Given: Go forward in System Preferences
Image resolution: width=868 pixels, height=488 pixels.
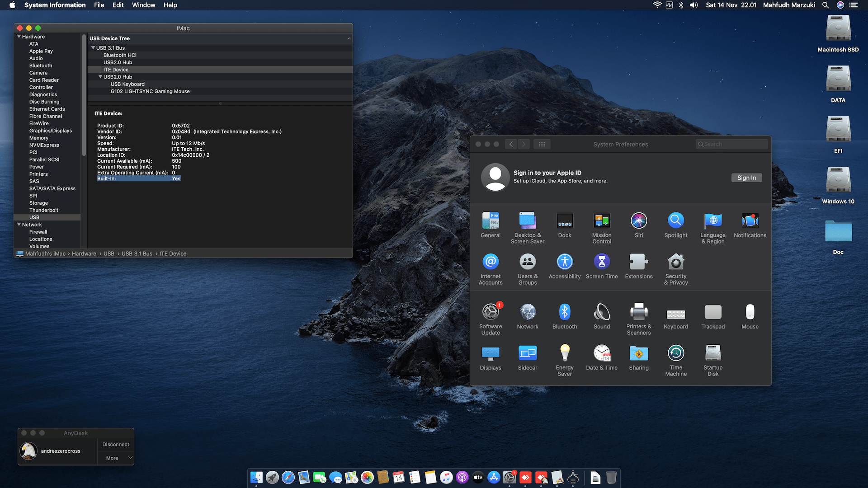Looking at the screenshot, I should pyautogui.click(x=524, y=144).
